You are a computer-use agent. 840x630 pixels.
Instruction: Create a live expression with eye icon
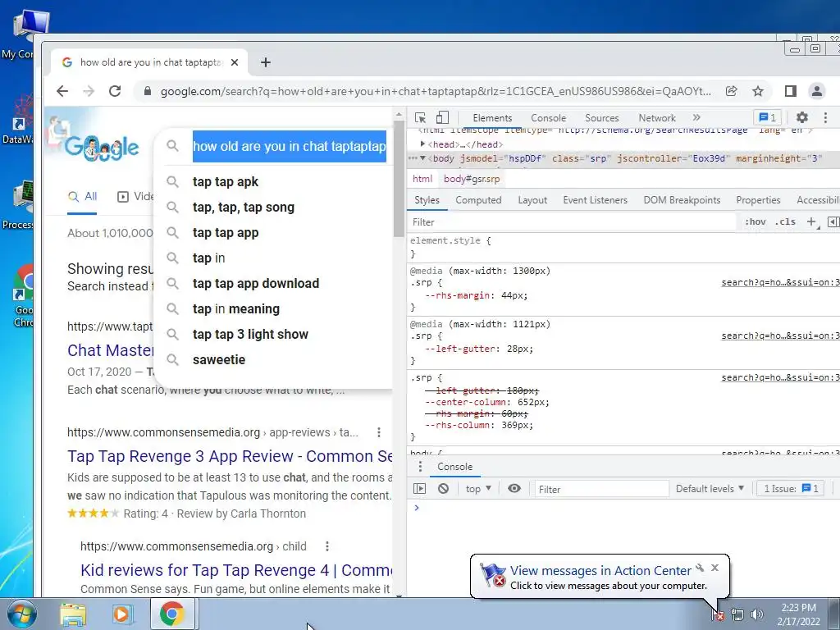514,489
